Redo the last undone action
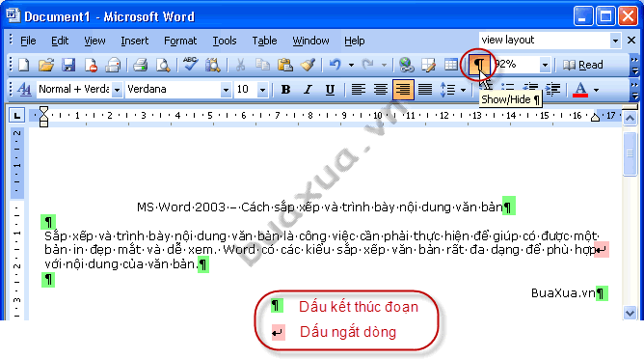This screenshot has width=644, height=359. pyautogui.click(x=368, y=65)
